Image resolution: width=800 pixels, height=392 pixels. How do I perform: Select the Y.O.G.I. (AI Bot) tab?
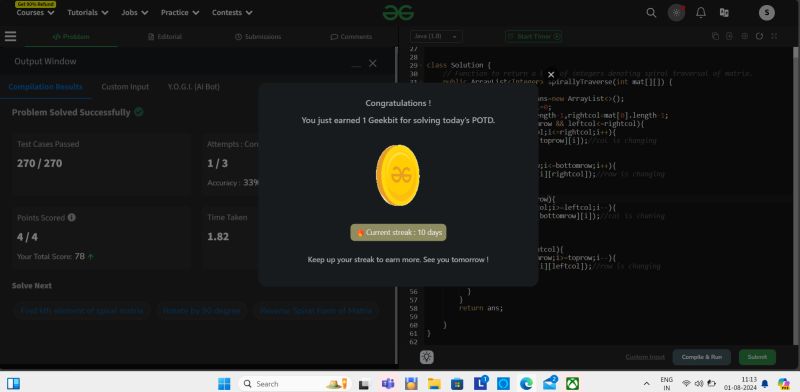click(x=193, y=87)
